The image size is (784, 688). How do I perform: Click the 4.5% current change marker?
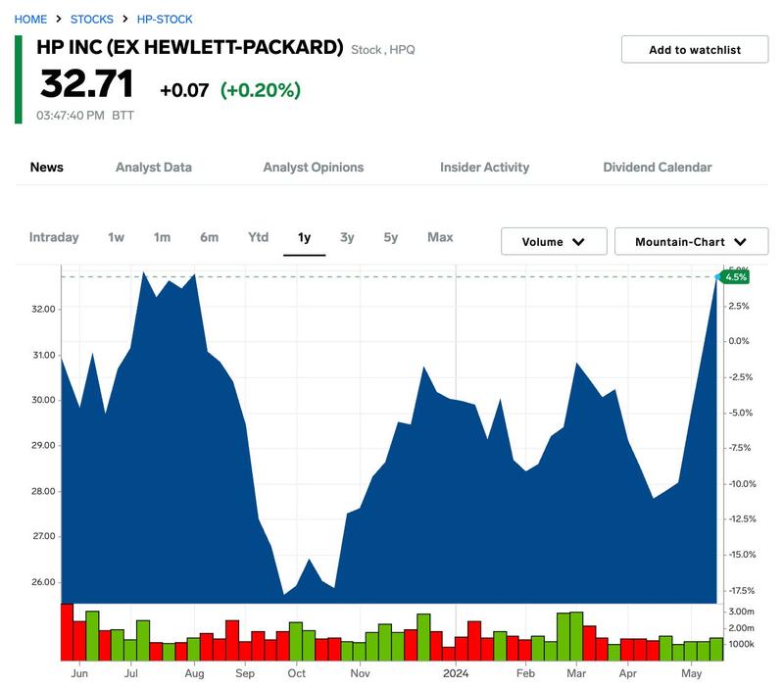pyautogui.click(x=734, y=277)
